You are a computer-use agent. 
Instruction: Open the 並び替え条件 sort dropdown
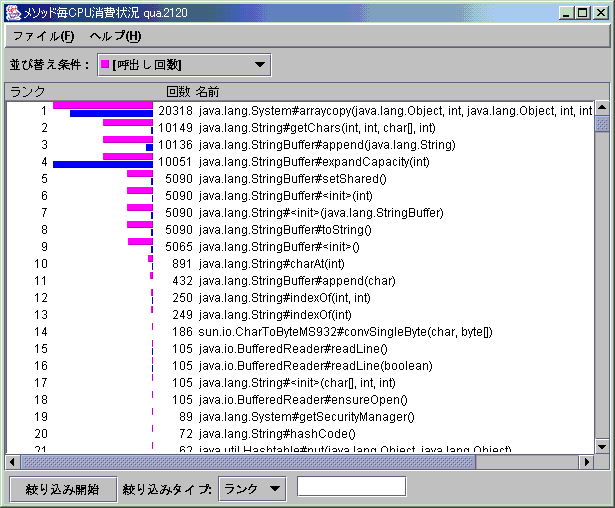184,65
